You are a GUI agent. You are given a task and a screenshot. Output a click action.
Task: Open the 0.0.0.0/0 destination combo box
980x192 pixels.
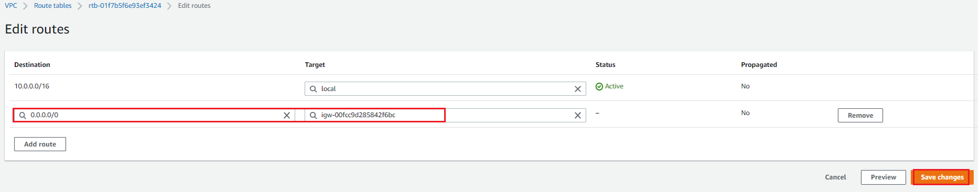point(154,115)
